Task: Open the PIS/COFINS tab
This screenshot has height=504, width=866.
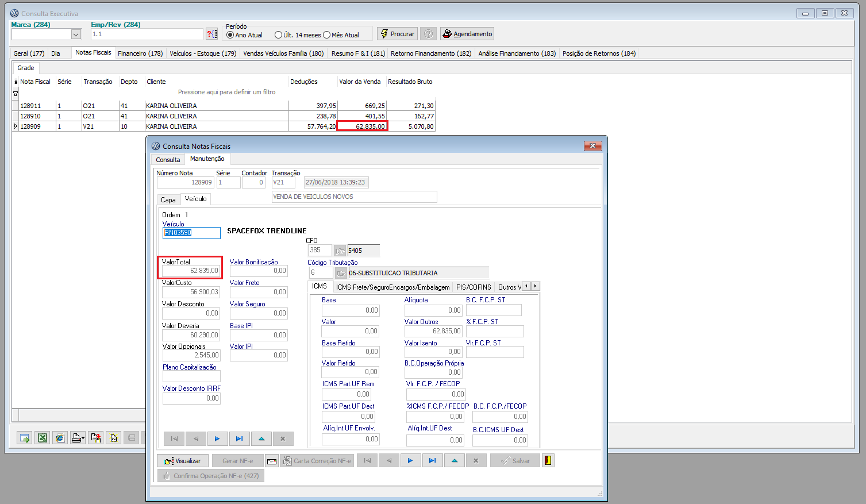Action: (474, 287)
